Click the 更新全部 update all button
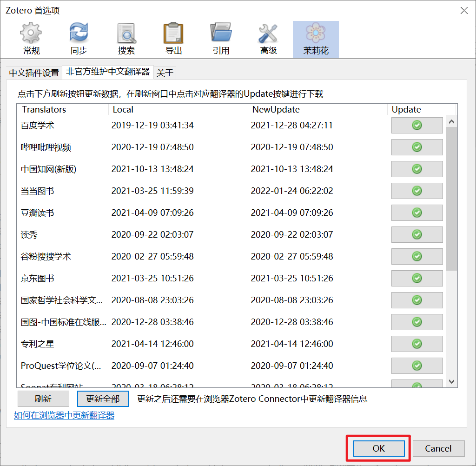This screenshot has width=476, height=466. tap(103, 399)
